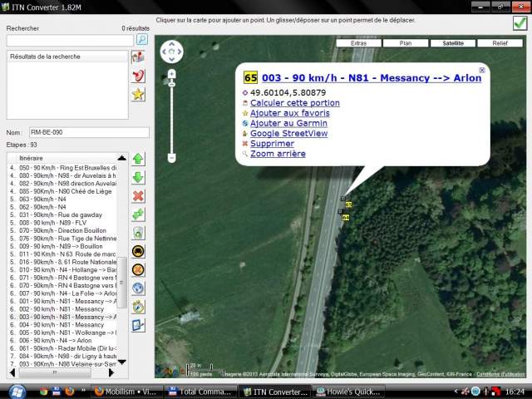
Task: Click the green checkmark validate button
Action: [519, 23]
